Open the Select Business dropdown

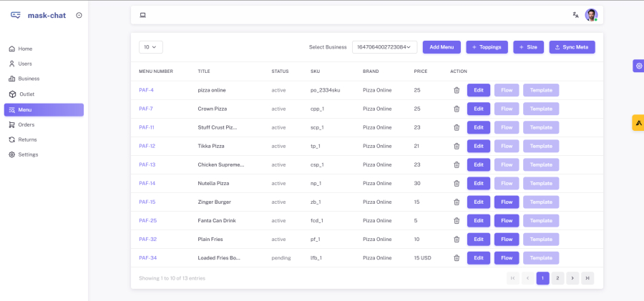pyautogui.click(x=384, y=47)
